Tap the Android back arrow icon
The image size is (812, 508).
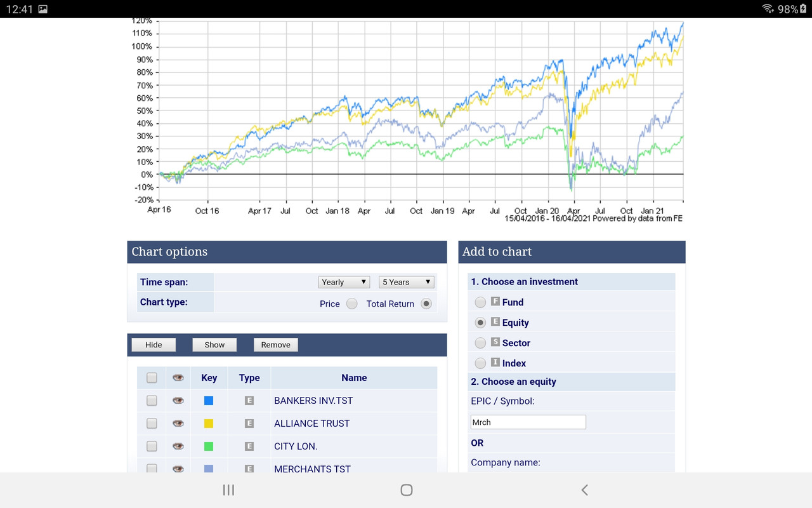pos(584,490)
